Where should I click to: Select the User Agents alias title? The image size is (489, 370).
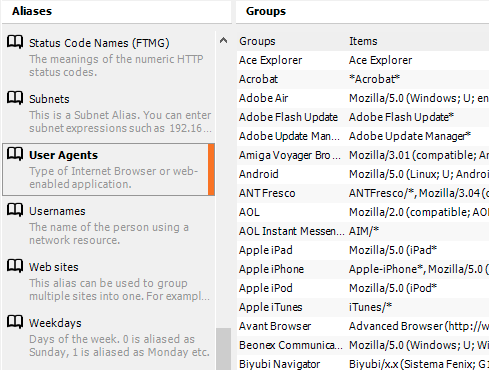click(x=63, y=155)
